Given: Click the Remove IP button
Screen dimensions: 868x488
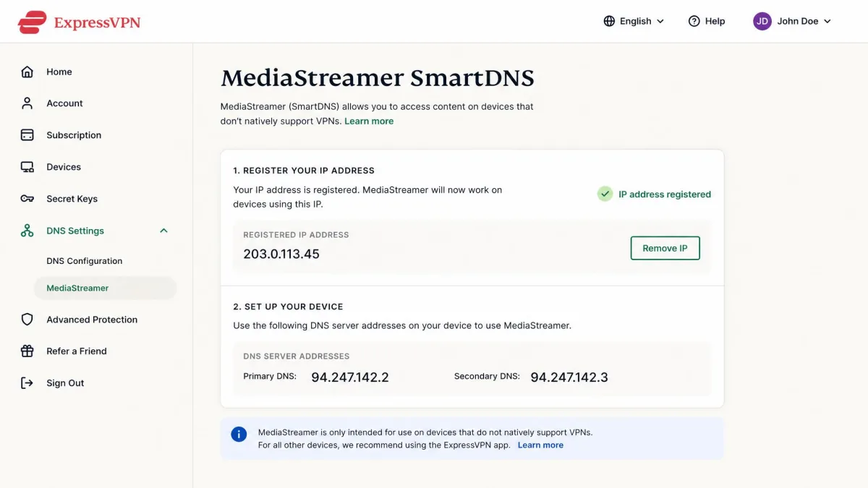Looking at the screenshot, I should [665, 248].
